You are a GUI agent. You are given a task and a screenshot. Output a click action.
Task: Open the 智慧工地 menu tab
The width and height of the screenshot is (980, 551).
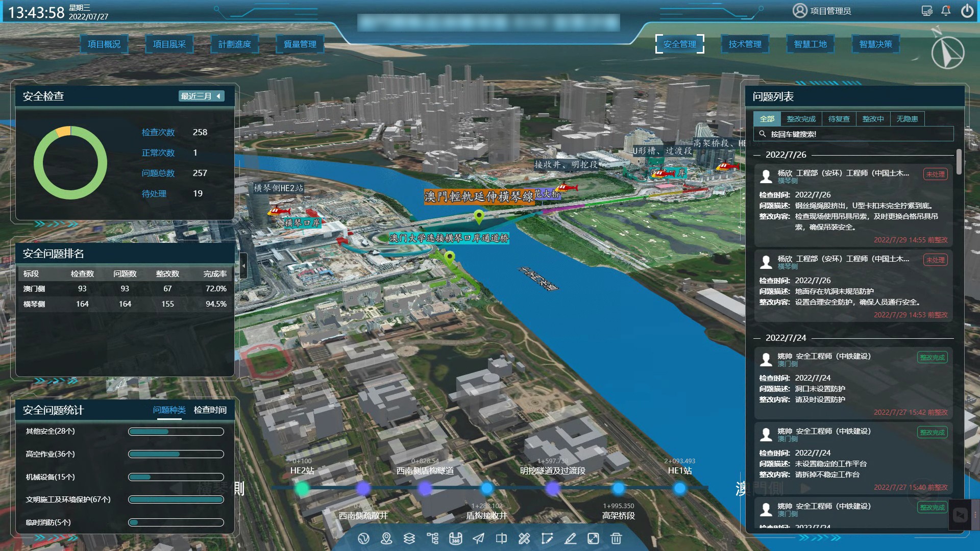[810, 44]
